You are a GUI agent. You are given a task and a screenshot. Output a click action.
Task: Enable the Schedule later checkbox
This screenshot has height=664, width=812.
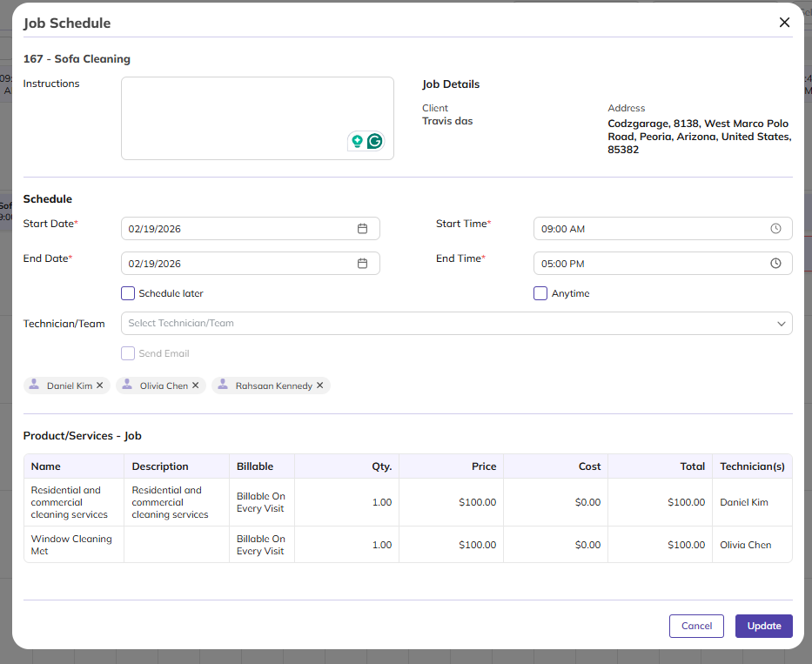pos(128,293)
